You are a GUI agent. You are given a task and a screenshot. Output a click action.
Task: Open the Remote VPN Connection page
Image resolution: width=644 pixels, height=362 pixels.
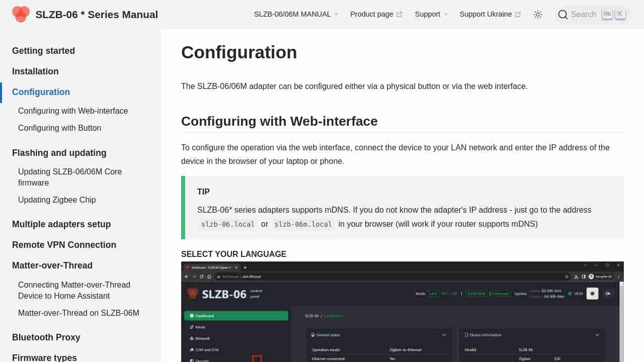(64, 245)
